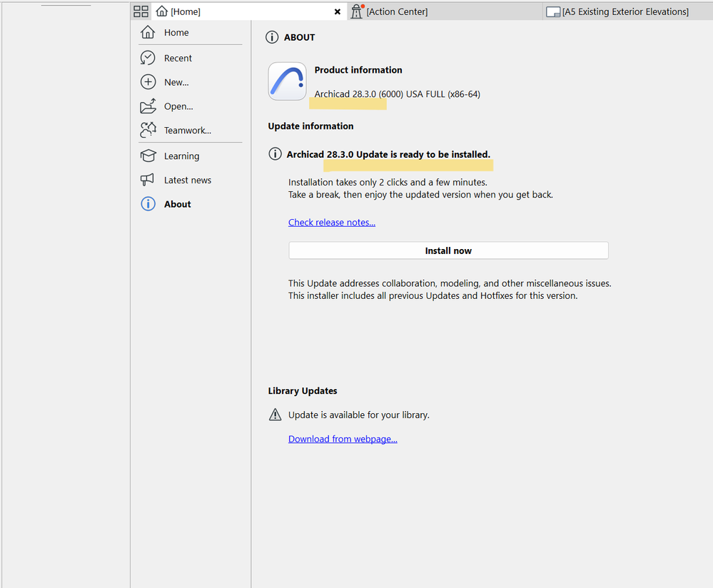Click the info icon beside ABOUT heading

(272, 37)
